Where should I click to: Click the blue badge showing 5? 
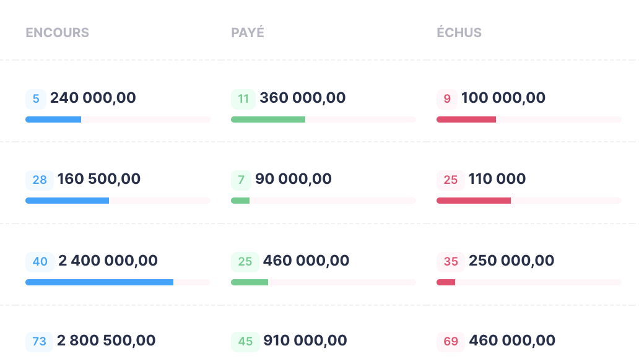coord(36,98)
